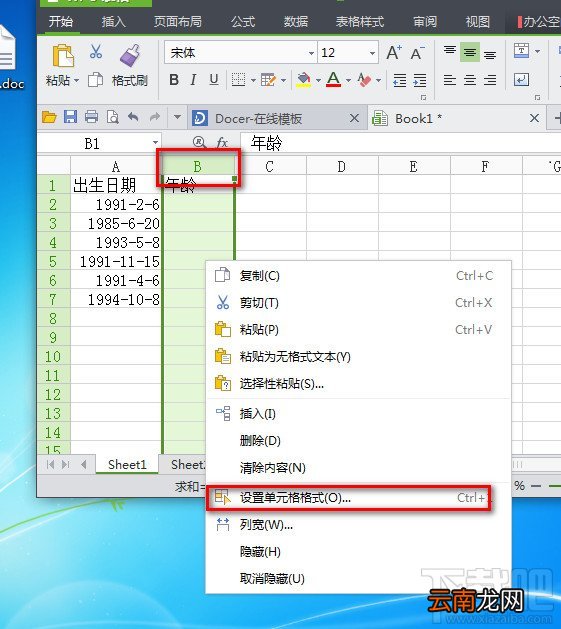Image resolution: width=561 pixels, height=629 pixels.
Task: Click the wrap text icon
Action: pos(522,80)
